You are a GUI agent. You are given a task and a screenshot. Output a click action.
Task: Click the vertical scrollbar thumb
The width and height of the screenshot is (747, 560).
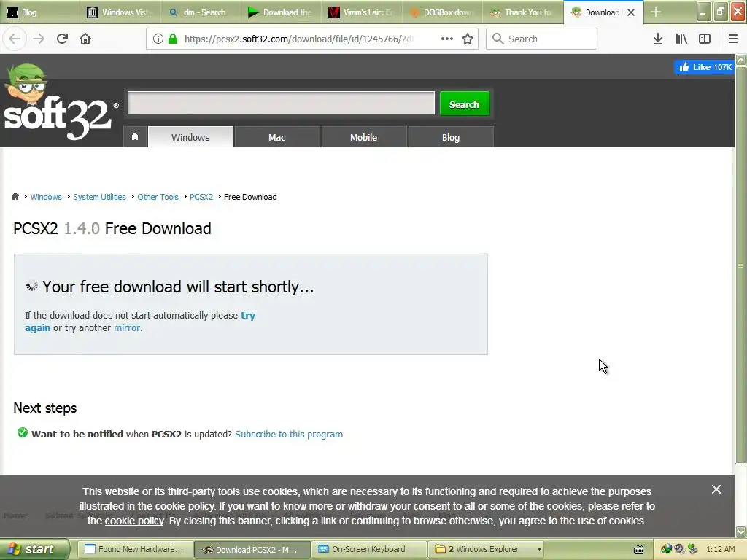coord(740,264)
